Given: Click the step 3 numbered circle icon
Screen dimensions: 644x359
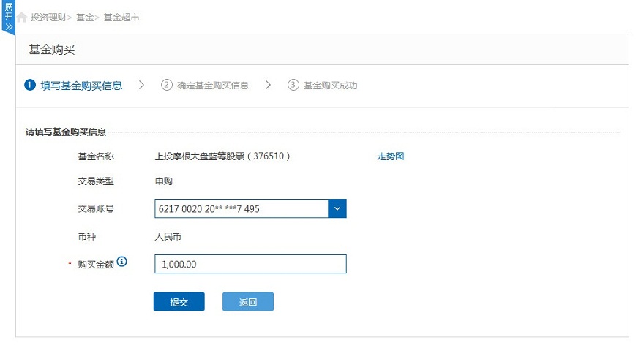Looking at the screenshot, I should coord(293,86).
